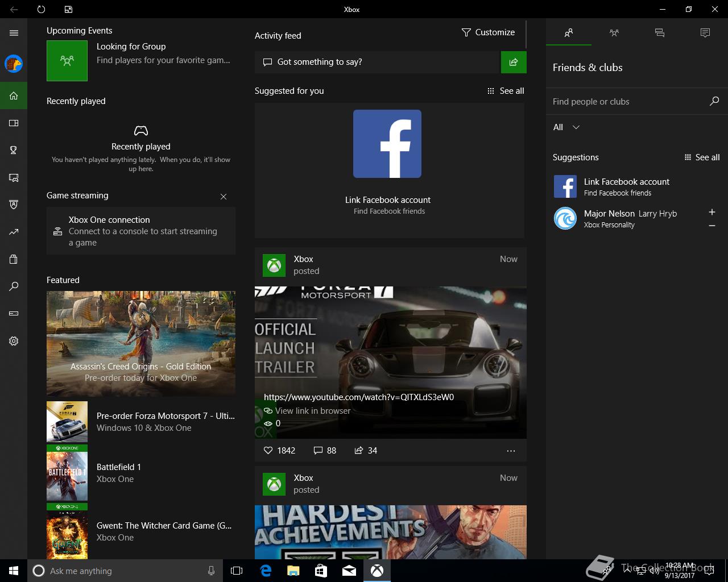Open Microsoft Store from the taskbar

pyautogui.click(x=321, y=571)
